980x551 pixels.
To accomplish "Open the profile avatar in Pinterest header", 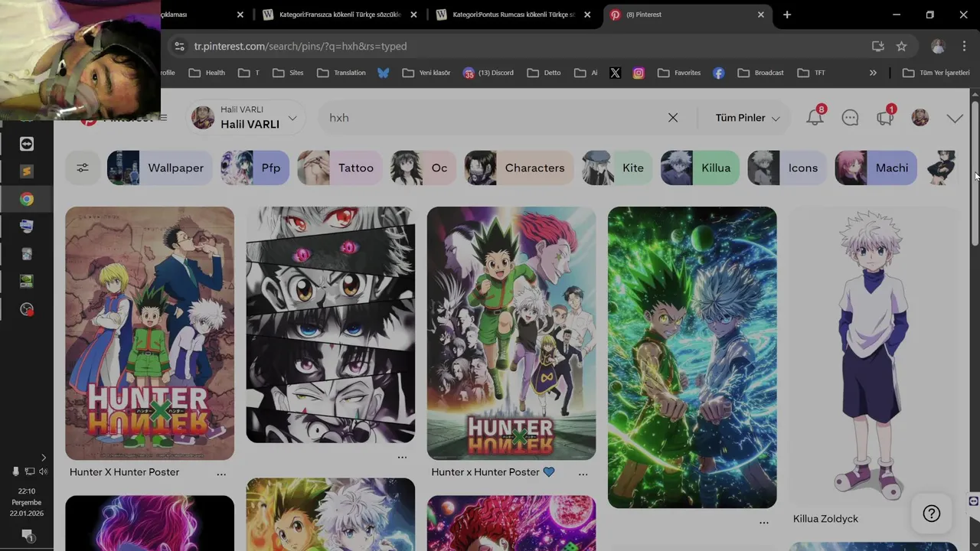I will (920, 118).
